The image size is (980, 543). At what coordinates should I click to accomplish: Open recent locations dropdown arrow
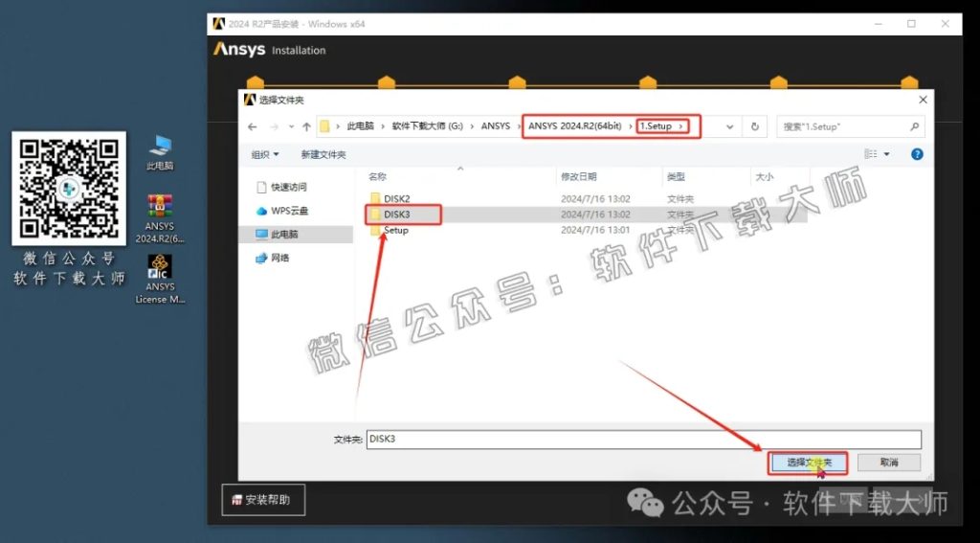click(291, 126)
